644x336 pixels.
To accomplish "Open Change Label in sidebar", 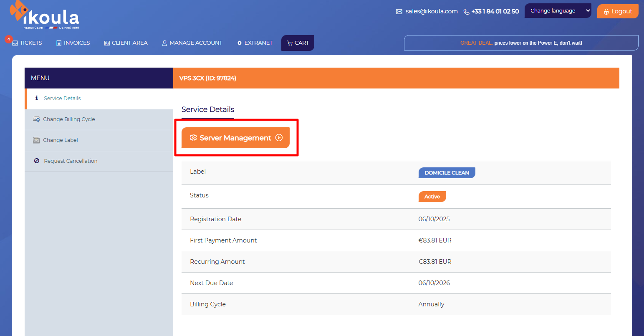I will (99, 140).
